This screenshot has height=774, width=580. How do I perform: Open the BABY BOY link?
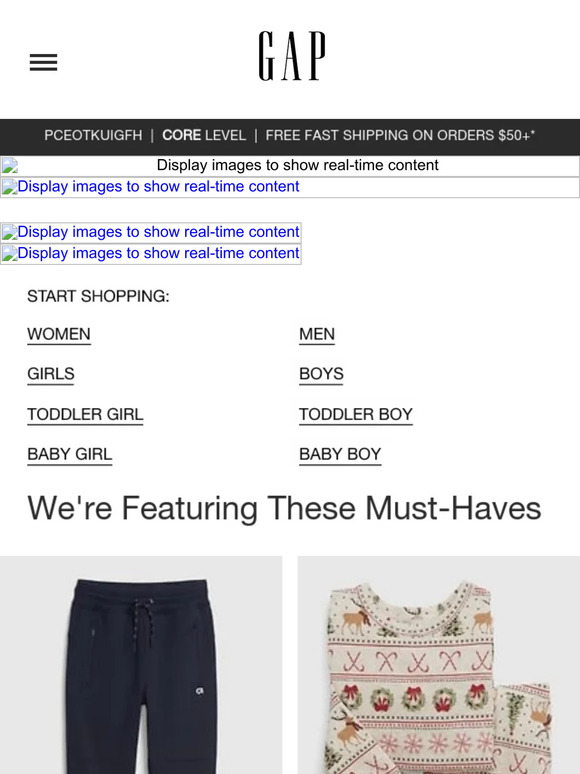[340, 455]
